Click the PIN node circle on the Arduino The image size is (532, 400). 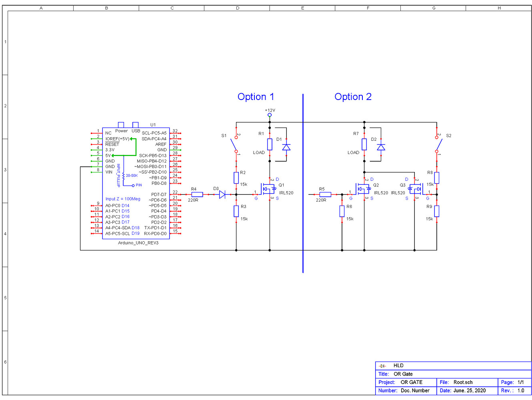coord(132,185)
